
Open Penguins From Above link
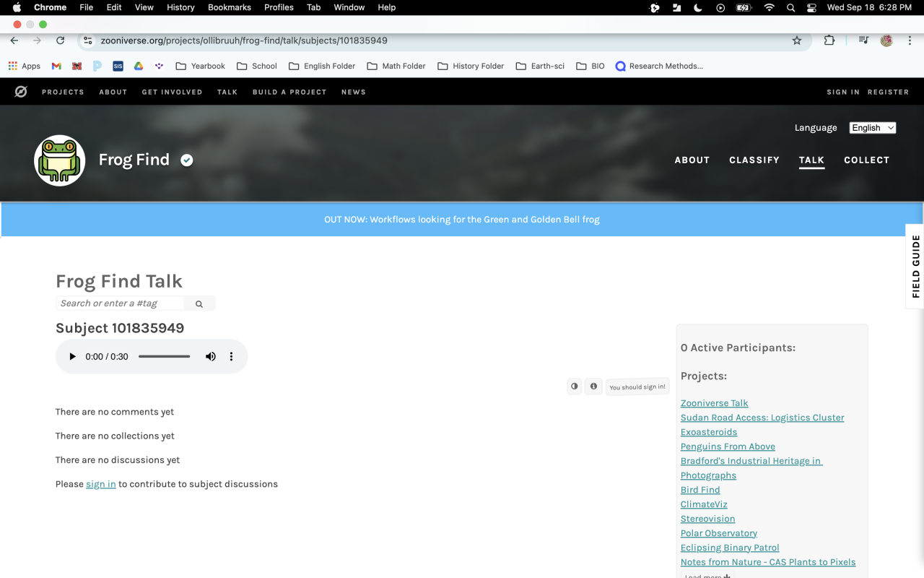[x=728, y=447]
